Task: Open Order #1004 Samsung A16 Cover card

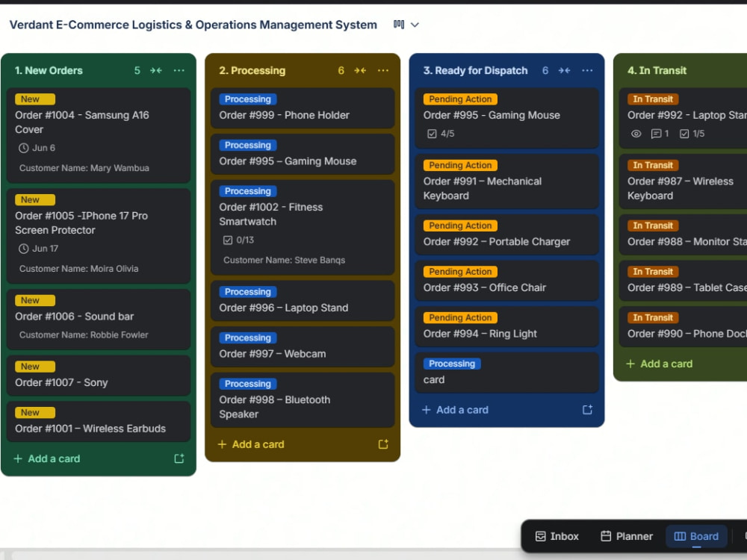Action: pyautogui.click(x=99, y=136)
